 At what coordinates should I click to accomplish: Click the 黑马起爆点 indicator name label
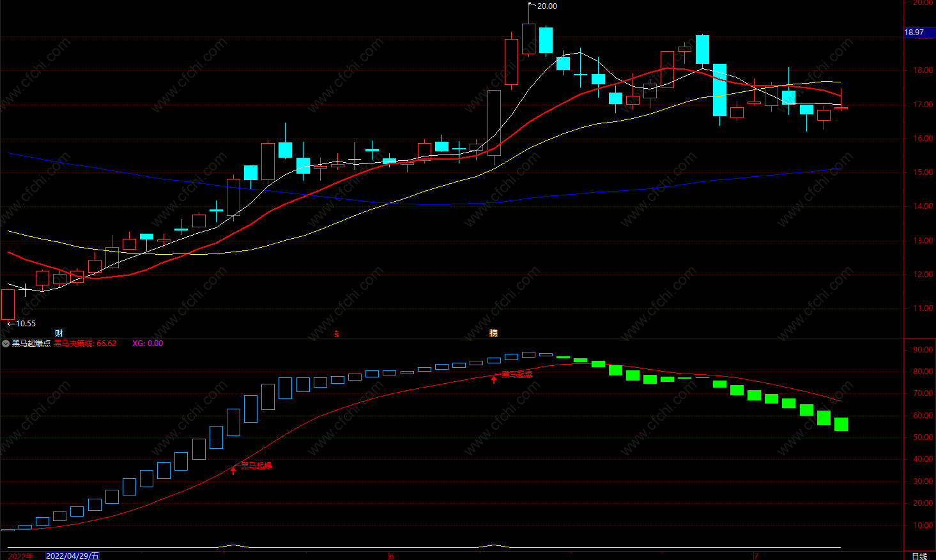(31, 344)
